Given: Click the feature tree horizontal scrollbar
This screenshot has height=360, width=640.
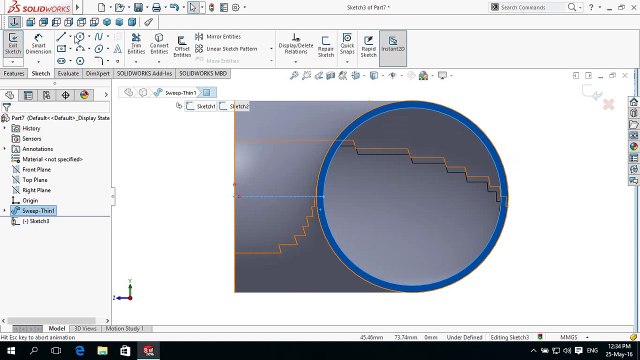Looking at the screenshot, I should (x=51, y=321).
